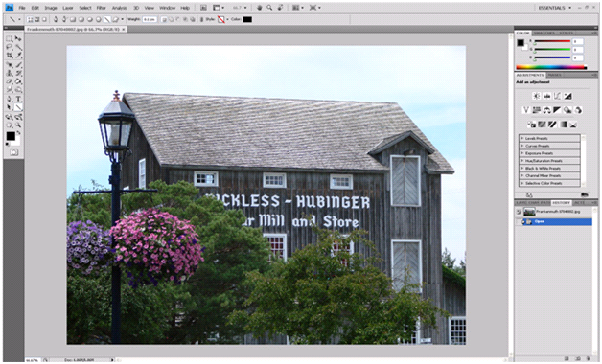
Task: Add a Brightness/Contrast adjustment
Action: pyautogui.click(x=537, y=97)
